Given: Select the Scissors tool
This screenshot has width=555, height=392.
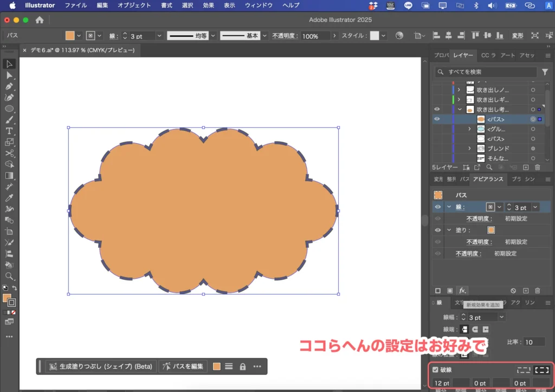Looking at the screenshot, I should coord(9,153).
